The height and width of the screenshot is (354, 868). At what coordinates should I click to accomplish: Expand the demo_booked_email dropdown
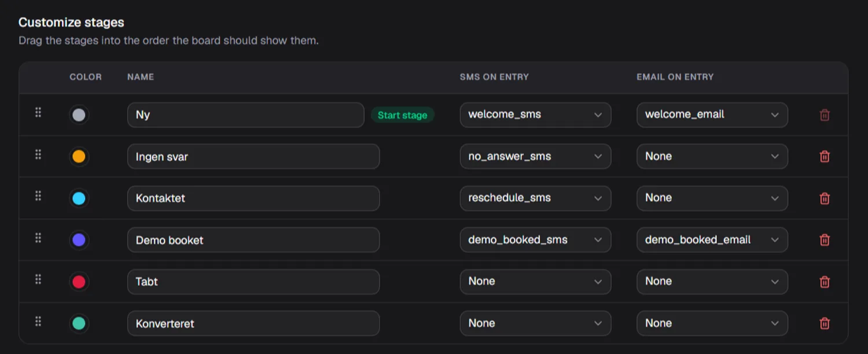(x=712, y=239)
